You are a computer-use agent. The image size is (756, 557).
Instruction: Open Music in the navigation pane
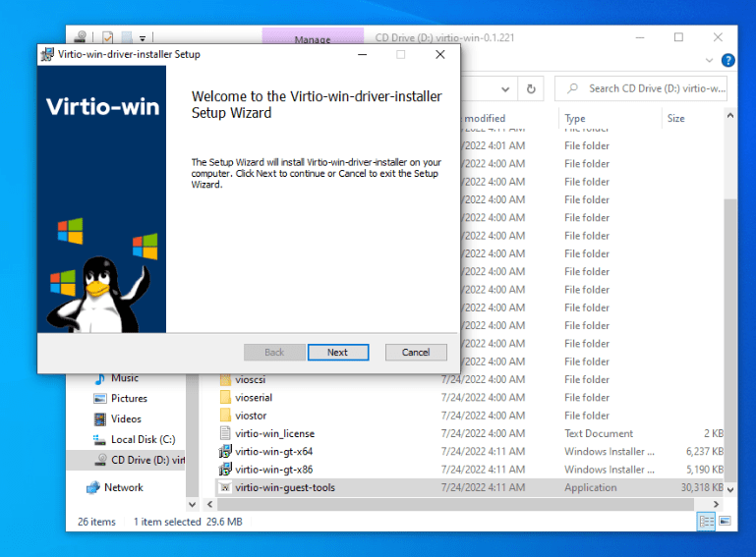tap(125, 378)
